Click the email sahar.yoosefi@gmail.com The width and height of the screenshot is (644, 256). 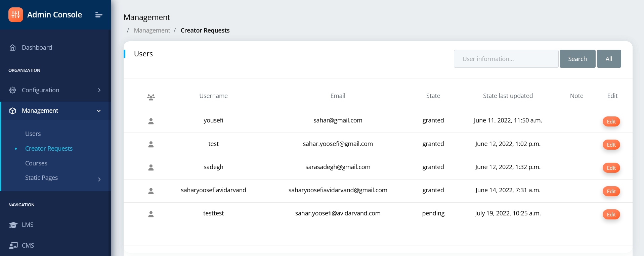point(338,144)
